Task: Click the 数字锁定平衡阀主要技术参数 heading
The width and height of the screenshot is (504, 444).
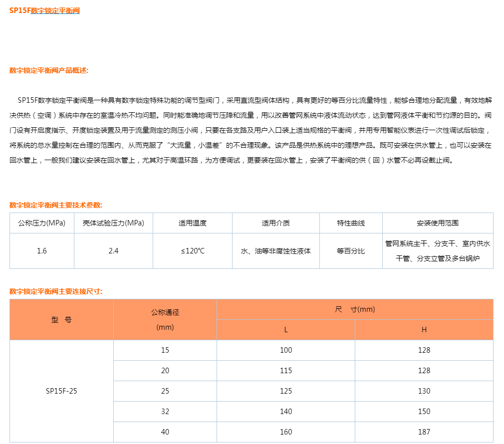Action: click(54, 204)
